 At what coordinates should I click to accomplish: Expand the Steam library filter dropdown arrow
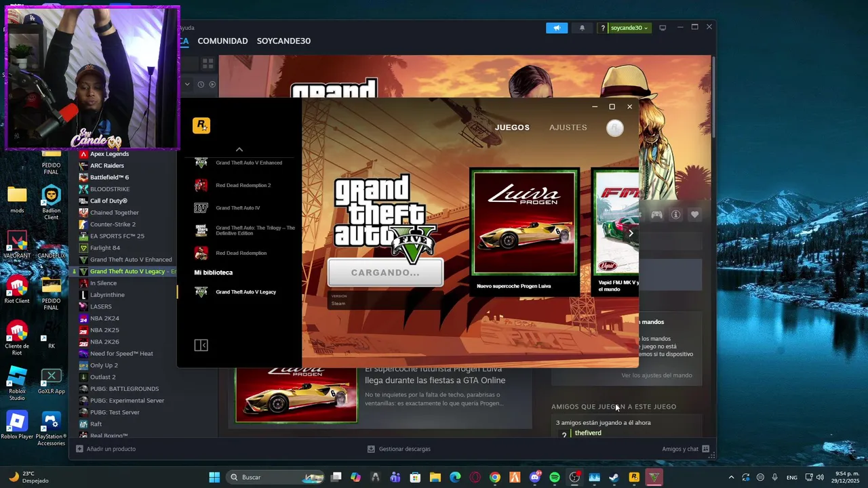pyautogui.click(x=187, y=84)
